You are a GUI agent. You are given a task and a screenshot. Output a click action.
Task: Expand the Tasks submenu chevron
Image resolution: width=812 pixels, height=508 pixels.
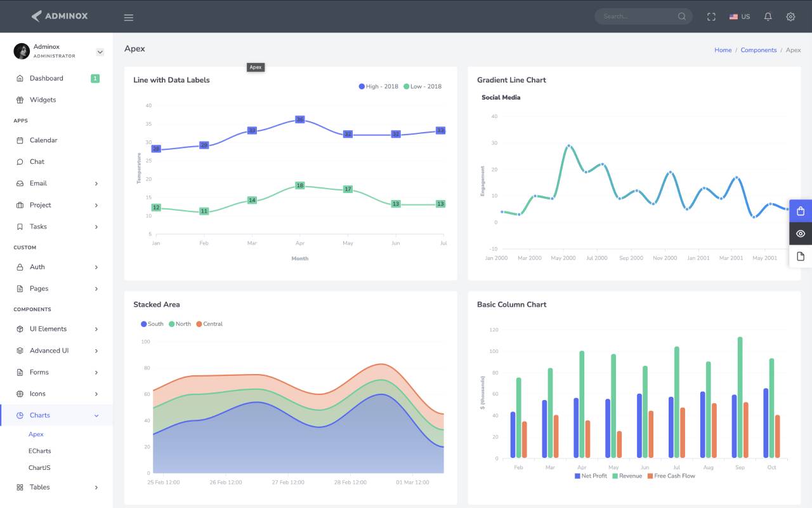click(96, 227)
